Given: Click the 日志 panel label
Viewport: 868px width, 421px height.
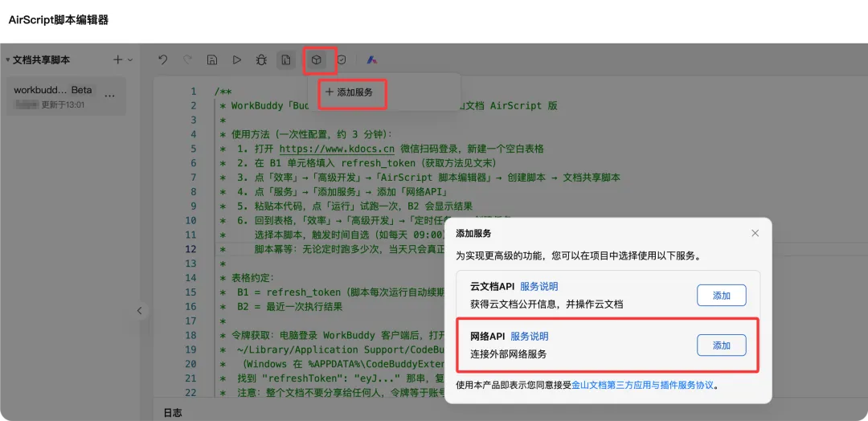Looking at the screenshot, I should click(x=173, y=413).
